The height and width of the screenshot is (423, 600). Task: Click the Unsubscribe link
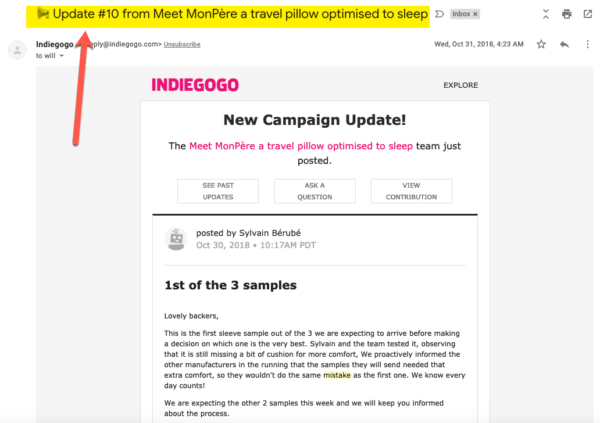coord(181,45)
